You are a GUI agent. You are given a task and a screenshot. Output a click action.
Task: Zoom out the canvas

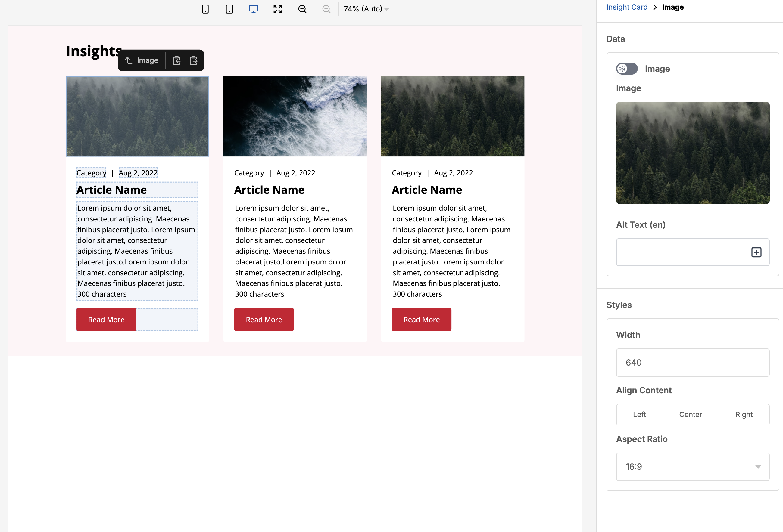pos(302,9)
